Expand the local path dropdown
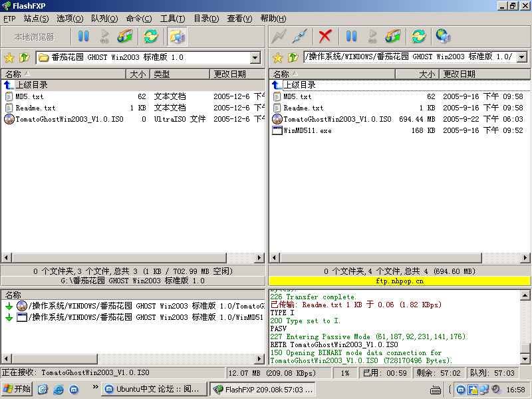Screen dimensions: 532x399 [x=255, y=58]
